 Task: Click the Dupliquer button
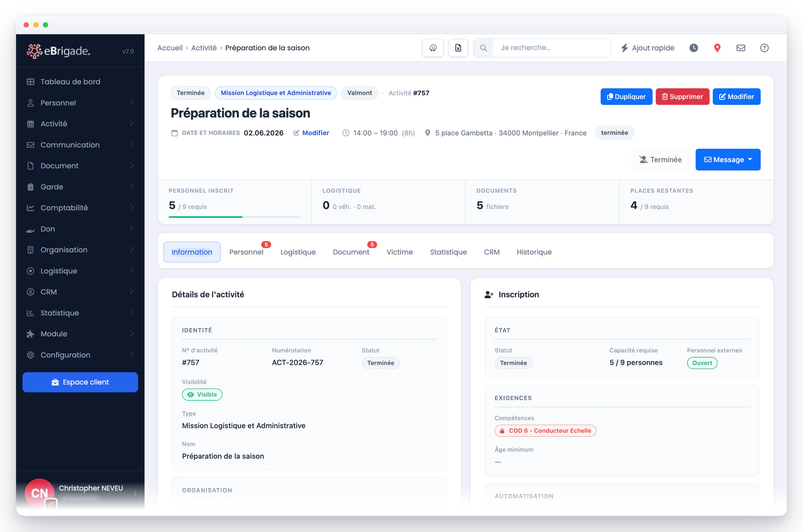point(626,97)
